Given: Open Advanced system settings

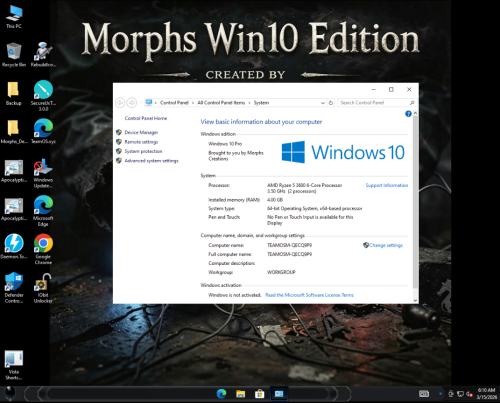Looking at the screenshot, I should click(x=151, y=161).
